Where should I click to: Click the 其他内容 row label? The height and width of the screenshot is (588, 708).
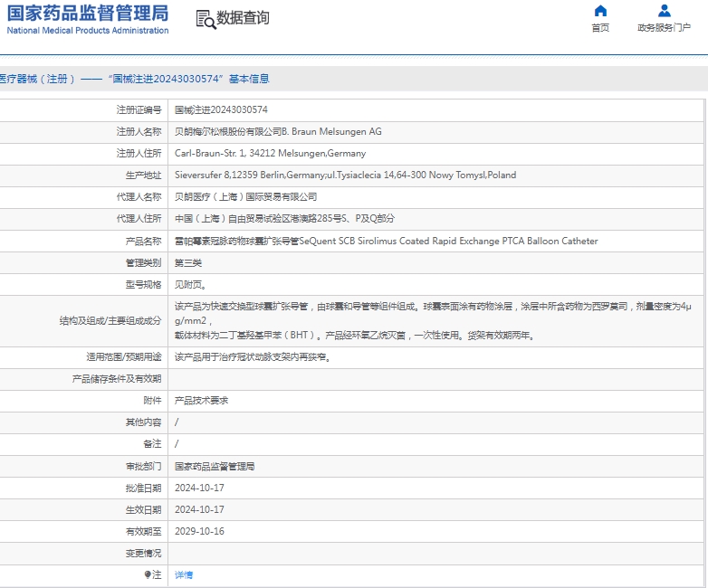[144, 422]
